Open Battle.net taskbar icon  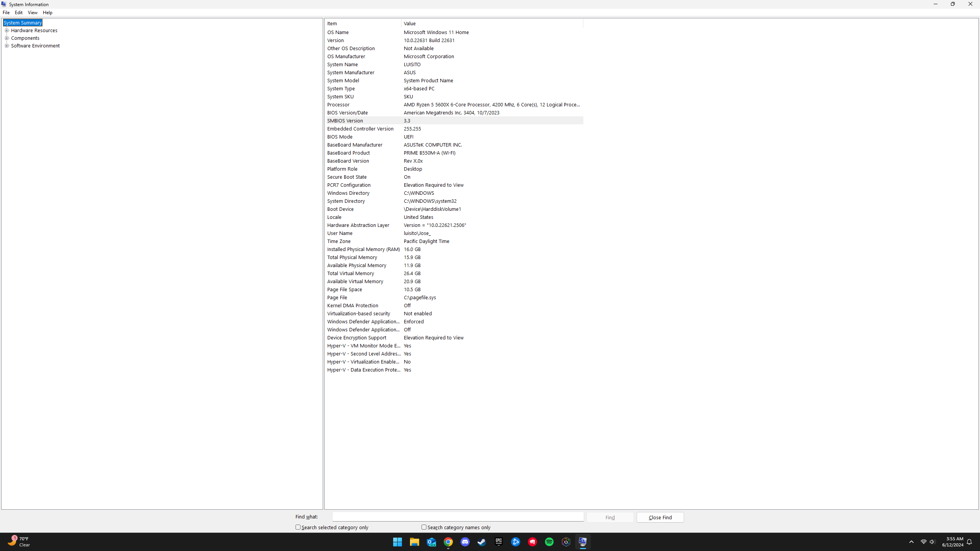(x=515, y=542)
